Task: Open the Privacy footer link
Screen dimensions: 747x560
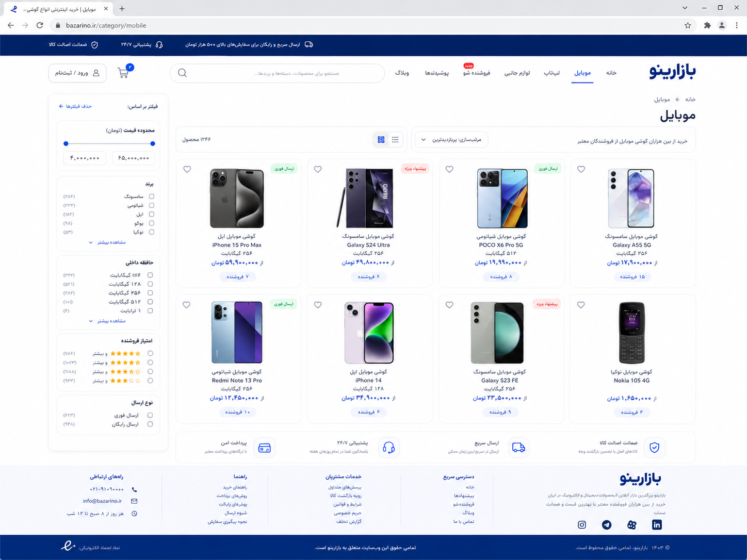Action: pyautogui.click(x=348, y=513)
